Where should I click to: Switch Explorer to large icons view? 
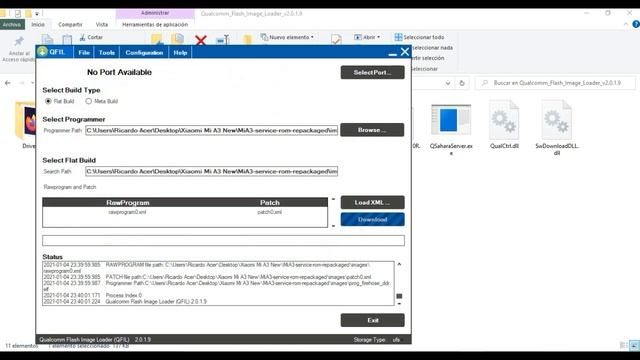[634, 345]
